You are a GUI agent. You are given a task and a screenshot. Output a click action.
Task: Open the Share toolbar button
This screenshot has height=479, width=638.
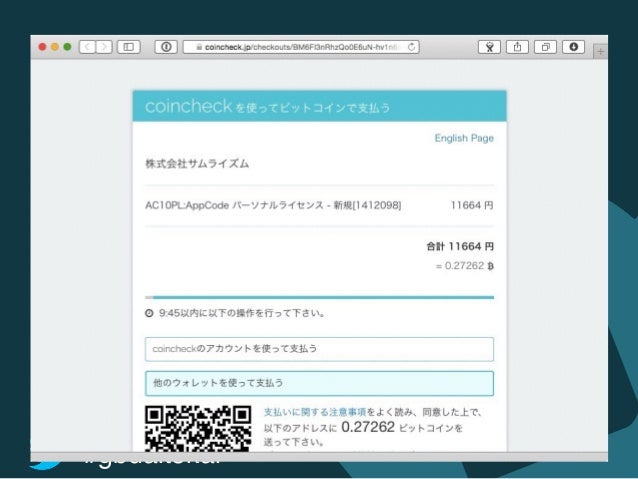(x=517, y=47)
